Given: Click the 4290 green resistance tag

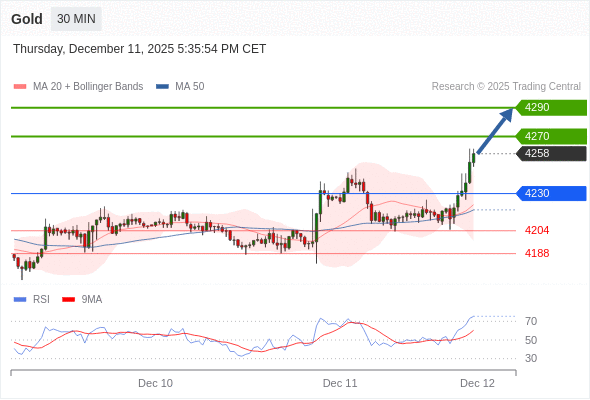Looking at the screenshot, I should tap(551, 108).
